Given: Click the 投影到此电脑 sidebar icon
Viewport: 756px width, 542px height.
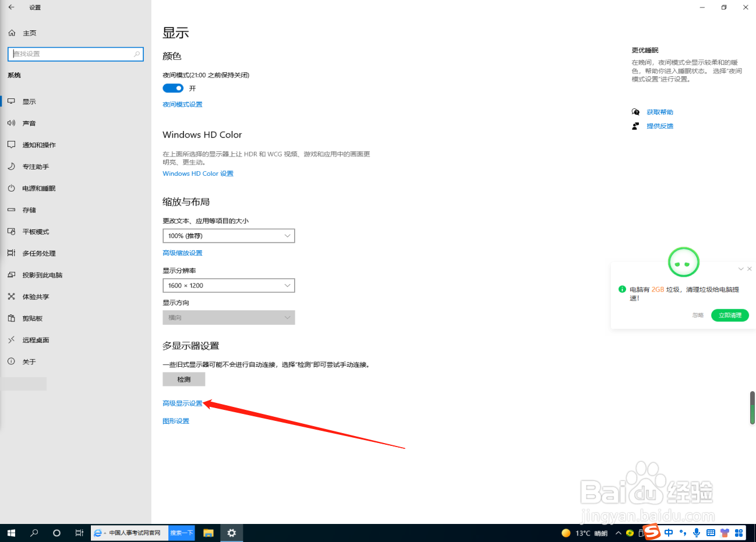Looking at the screenshot, I should point(11,275).
